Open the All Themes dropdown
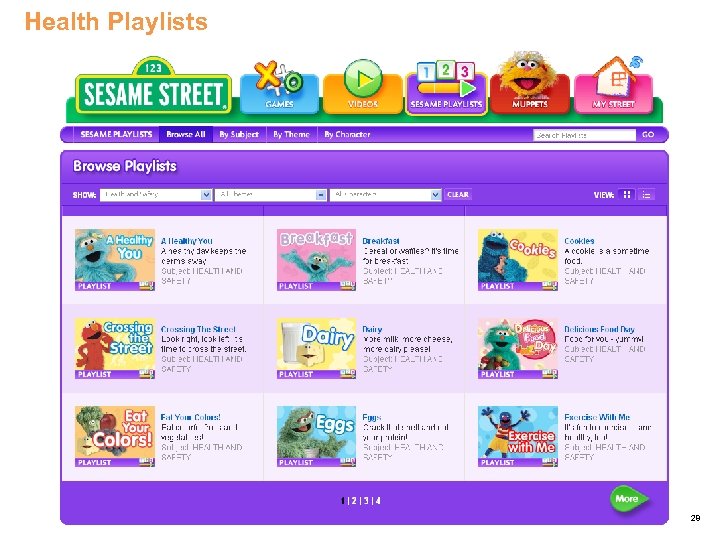The height and width of the screenshot is (540, 720). [270, 195]
